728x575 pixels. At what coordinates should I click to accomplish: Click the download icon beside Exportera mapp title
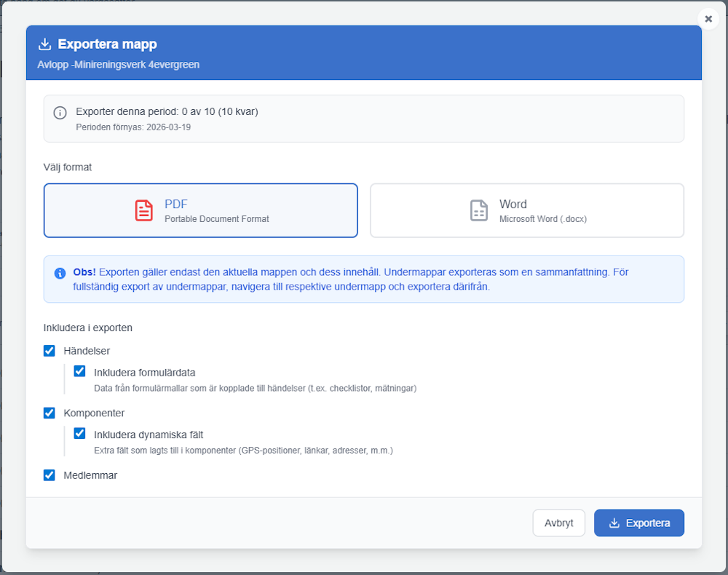coord(44,44)
